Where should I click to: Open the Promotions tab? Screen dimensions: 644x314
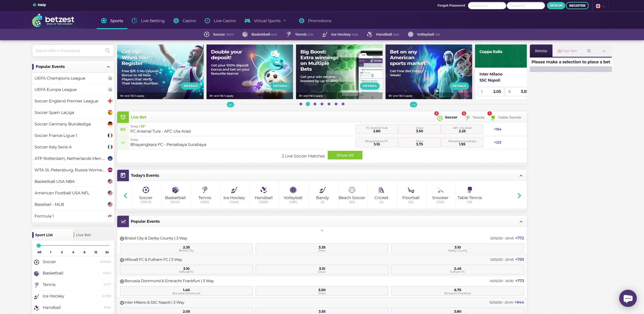tap(315, 21)
